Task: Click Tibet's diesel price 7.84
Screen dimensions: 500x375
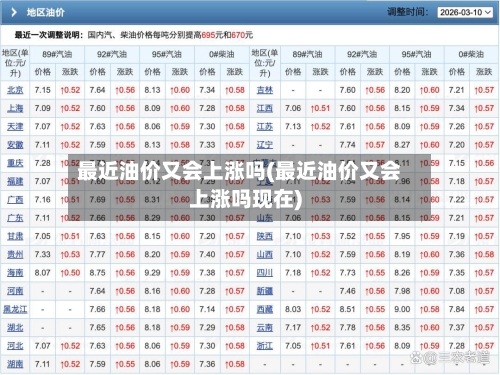Action: click(x=457, y=309)
